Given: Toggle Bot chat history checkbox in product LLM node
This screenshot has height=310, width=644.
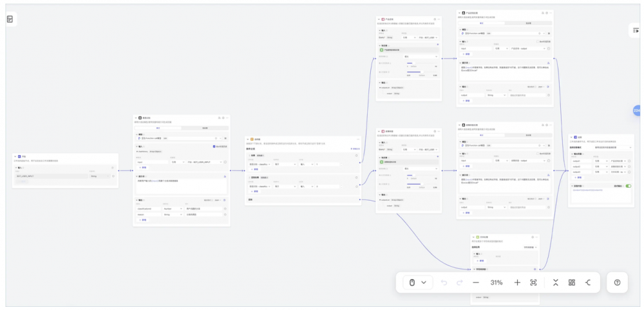Looking at the screenshot, I should click(x=538, y=41).
